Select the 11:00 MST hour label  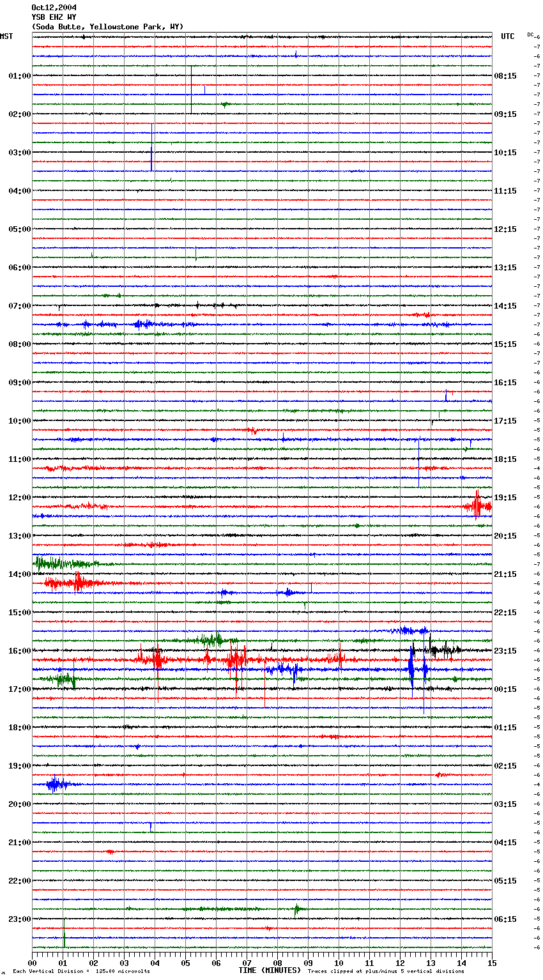pyautogui.click(x=20, y=459)
